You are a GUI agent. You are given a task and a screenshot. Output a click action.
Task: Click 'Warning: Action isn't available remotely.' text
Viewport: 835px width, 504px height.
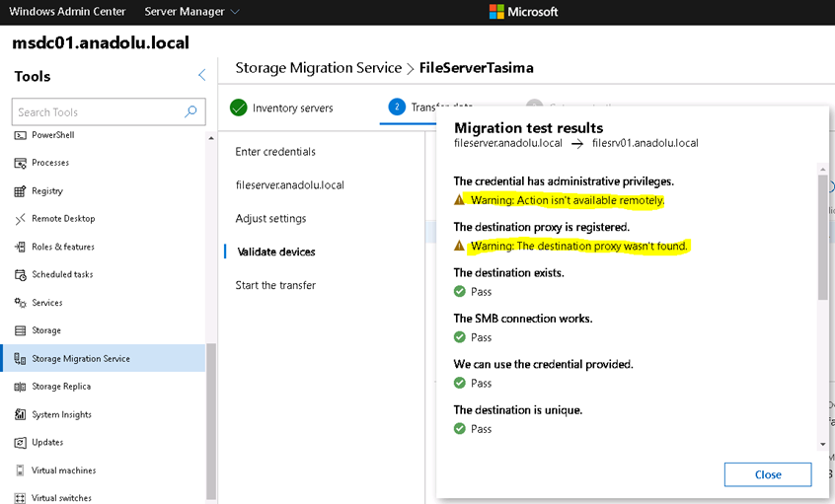pos(568,200)
